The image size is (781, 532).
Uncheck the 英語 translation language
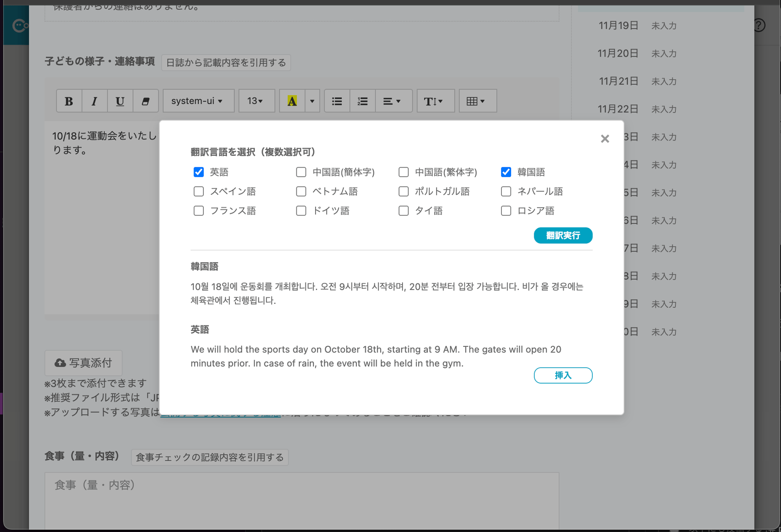tap(199, 172)
